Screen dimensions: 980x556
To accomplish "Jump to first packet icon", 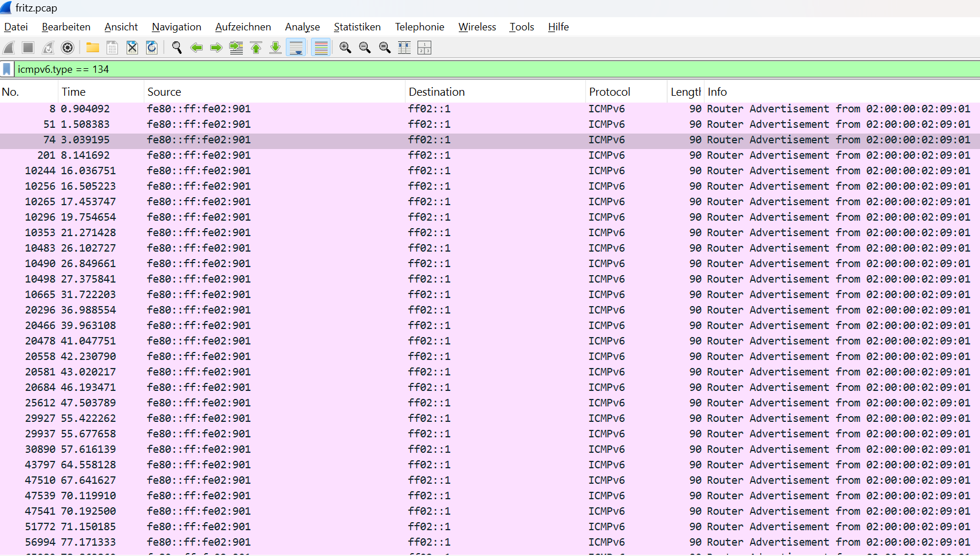I will point(256,48).
